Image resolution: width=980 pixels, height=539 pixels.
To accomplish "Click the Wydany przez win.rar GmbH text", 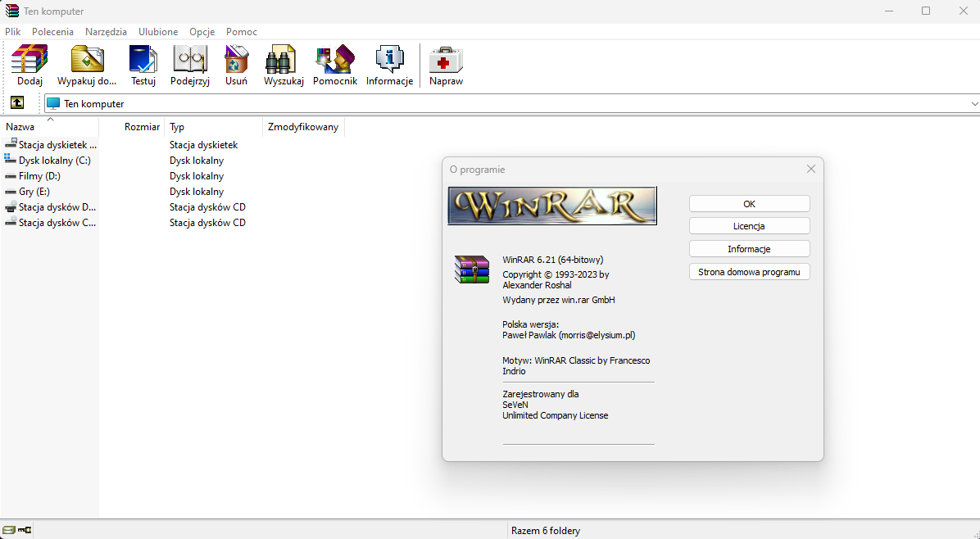I will coord(559,300).
